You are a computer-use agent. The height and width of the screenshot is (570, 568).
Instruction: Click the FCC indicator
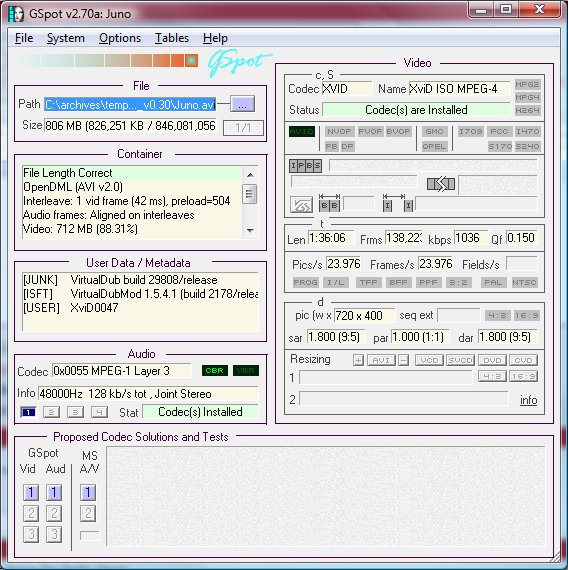pyautogui.click(x=499, y=131)
